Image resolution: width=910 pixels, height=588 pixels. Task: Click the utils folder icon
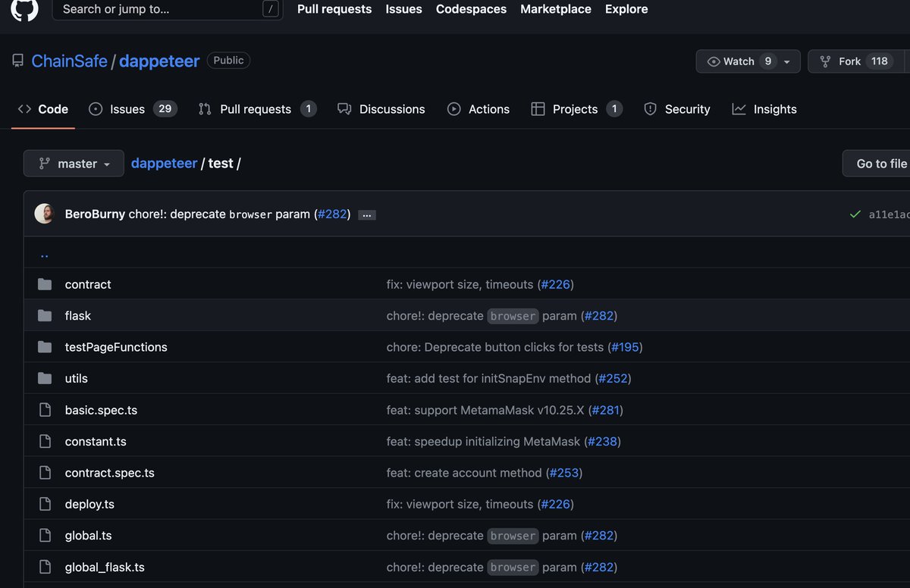click(x=45, y=378)
